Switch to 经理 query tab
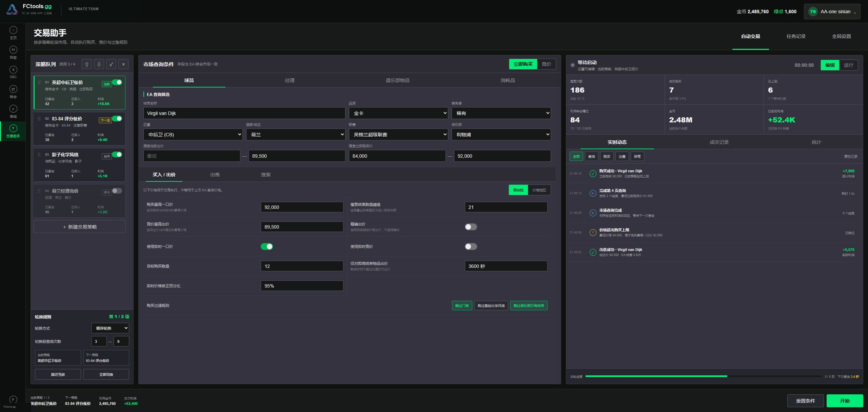 [x=290, y=80]
